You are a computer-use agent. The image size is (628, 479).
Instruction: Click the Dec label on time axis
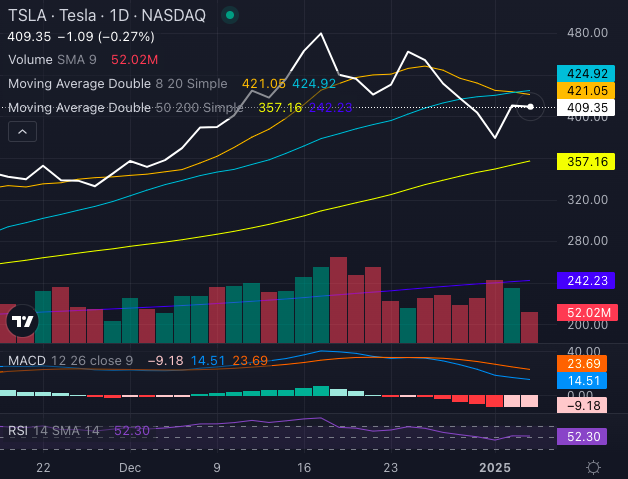pyautogui.click(x=130, y=467)
